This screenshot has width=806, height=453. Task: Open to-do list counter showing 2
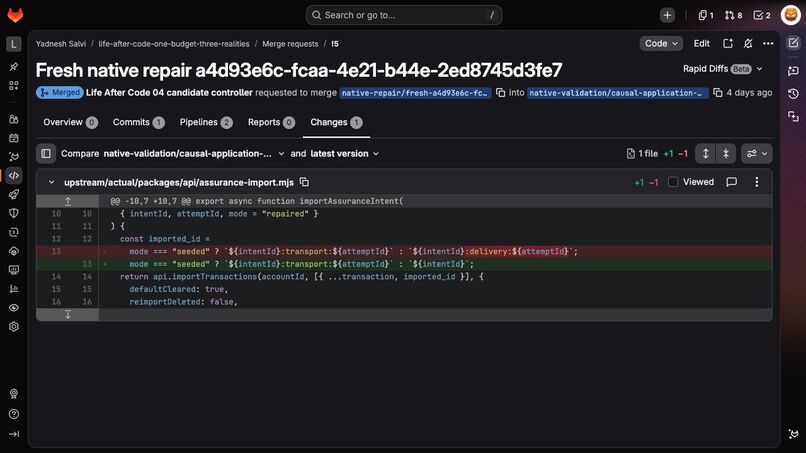point(762,15)
